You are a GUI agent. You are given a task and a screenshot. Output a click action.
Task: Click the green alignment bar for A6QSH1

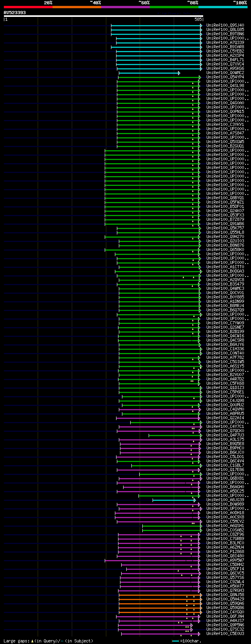click(x=171, y=526)
